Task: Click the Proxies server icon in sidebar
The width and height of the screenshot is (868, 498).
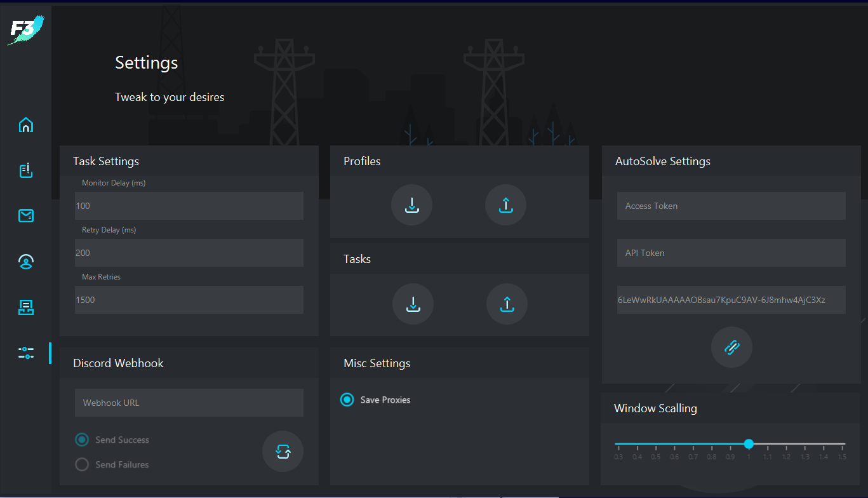Action: 26,307
